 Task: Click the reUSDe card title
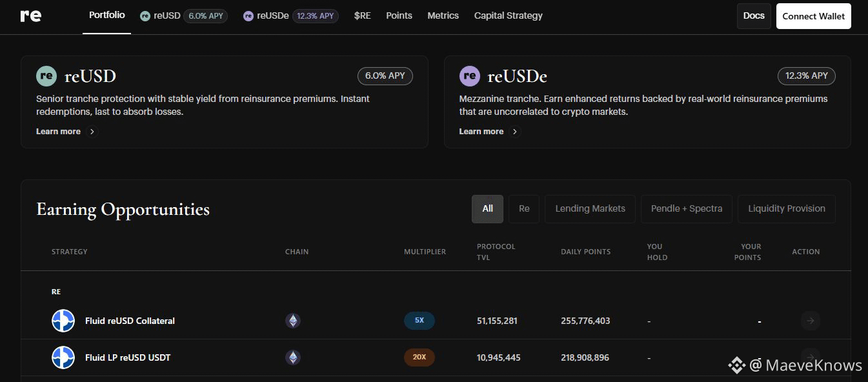pos(517,76)
